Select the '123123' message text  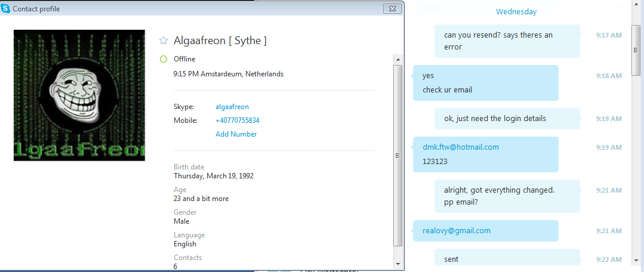[x=435, y=161]
